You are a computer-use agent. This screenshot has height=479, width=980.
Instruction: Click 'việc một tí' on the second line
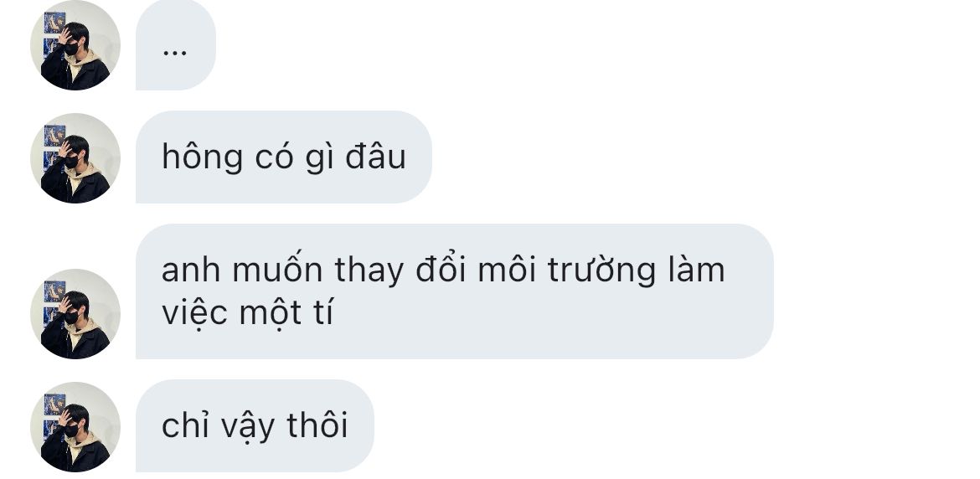[247, 313]
